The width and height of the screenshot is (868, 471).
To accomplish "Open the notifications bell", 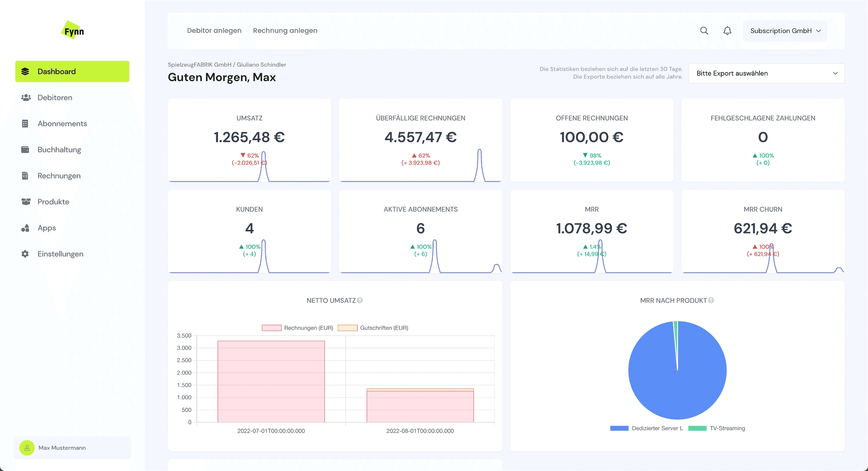I will pyautogui.click(x=727, y=31).
